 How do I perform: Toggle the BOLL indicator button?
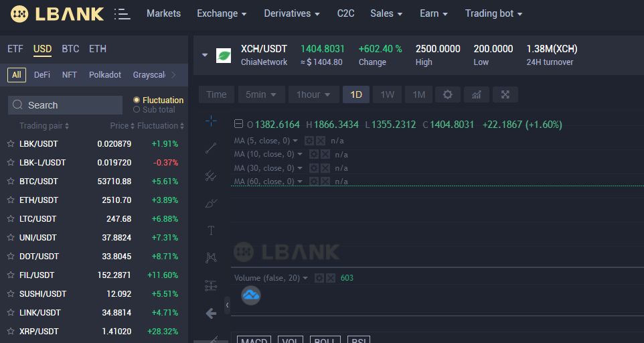coord(325,339)
